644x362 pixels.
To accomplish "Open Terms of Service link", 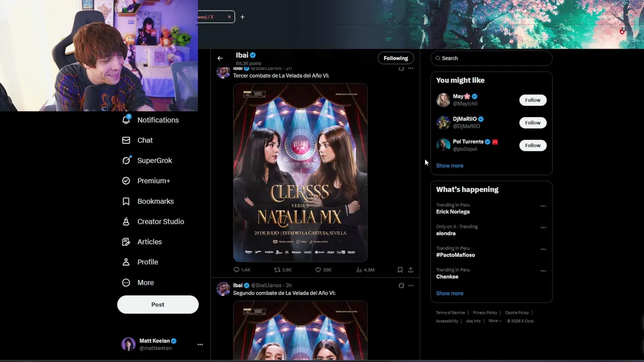I will click(x=450, y=313).
